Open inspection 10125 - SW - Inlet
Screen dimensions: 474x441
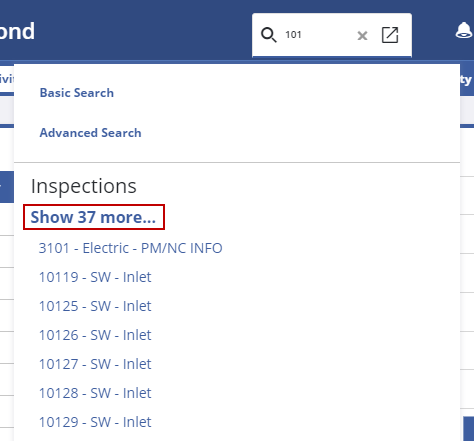coord(95,306)
